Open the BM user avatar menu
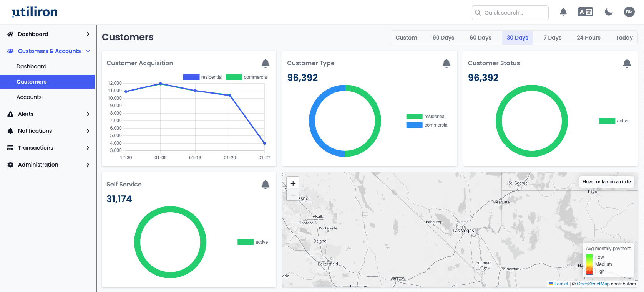644x292 pixels. coord(629,12)
